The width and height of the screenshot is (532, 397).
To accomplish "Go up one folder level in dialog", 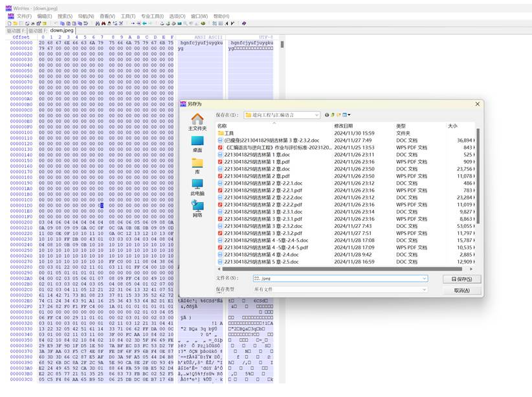I will tap(333, 115).
